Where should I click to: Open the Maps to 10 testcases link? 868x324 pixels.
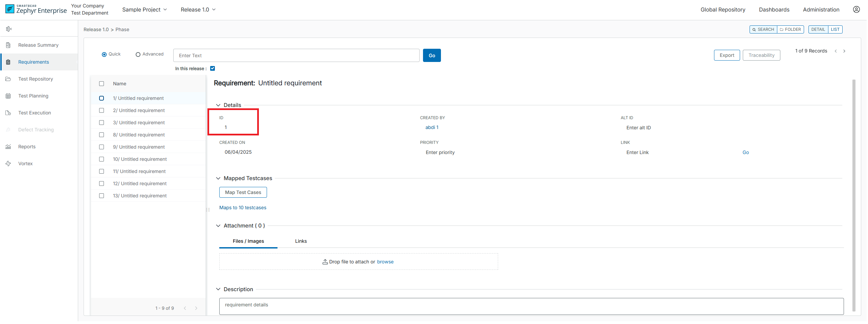[243, 208]
